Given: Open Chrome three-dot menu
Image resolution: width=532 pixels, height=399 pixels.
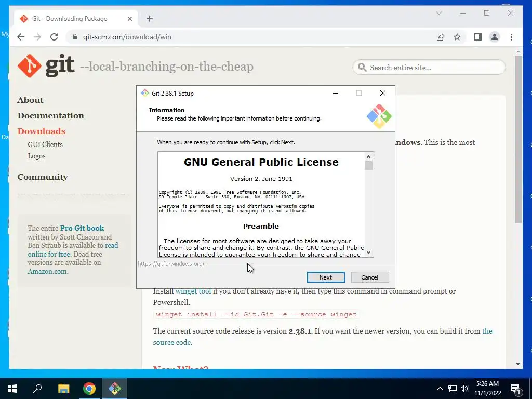Looking at the screenshot, I should click(511, 37).
